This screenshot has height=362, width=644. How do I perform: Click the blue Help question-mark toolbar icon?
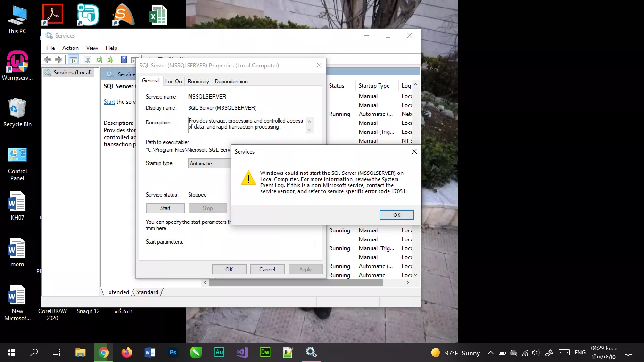click(124, 59)
